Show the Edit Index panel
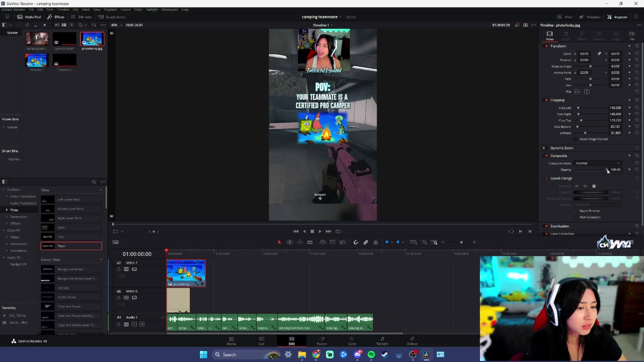 pyautogui.click(x=82, y=17)
